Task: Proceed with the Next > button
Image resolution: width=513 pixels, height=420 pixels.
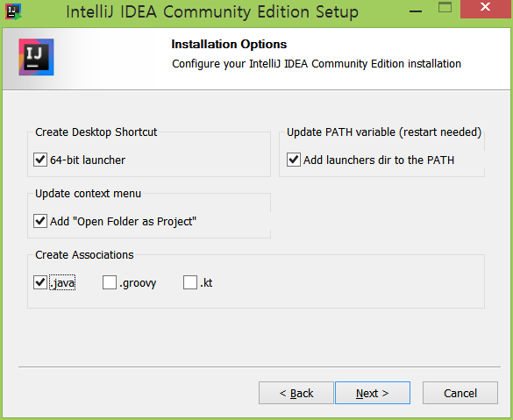Action: tap(373, 393)
